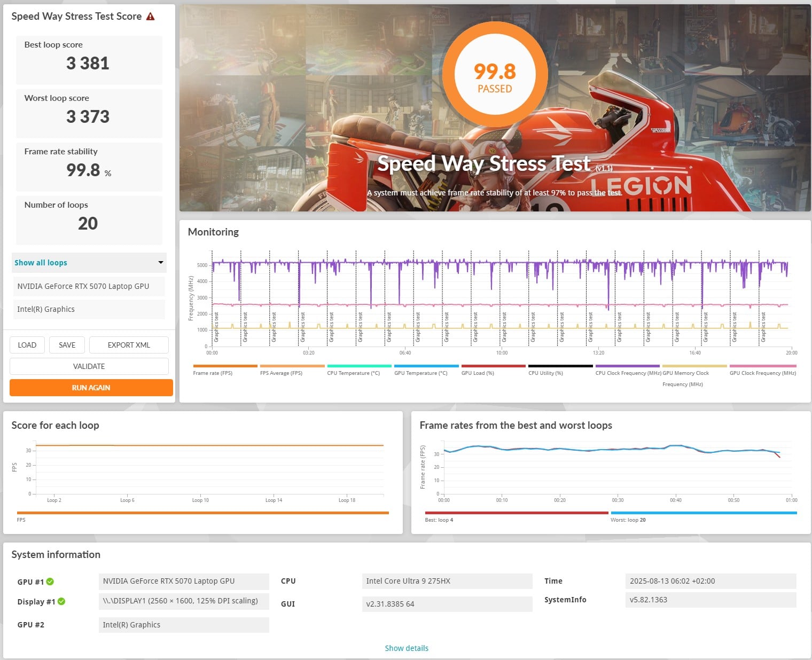
Task: Click the System information heading
Action: coord(56,554)
